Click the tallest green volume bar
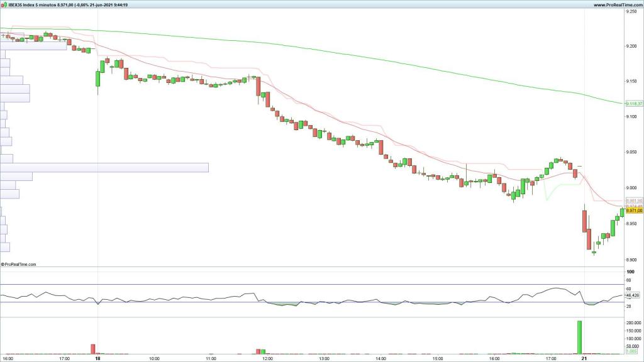644x362 pixels. click(579, 337)
